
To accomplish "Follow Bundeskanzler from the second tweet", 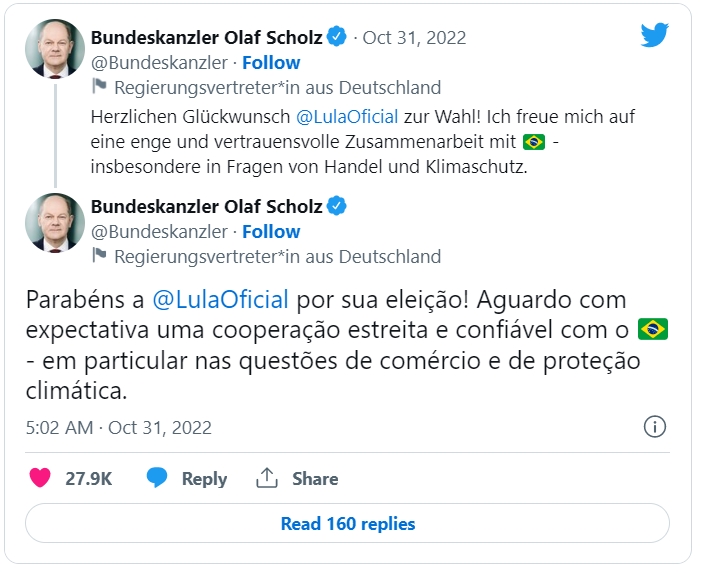I will (x=271, y=232).
